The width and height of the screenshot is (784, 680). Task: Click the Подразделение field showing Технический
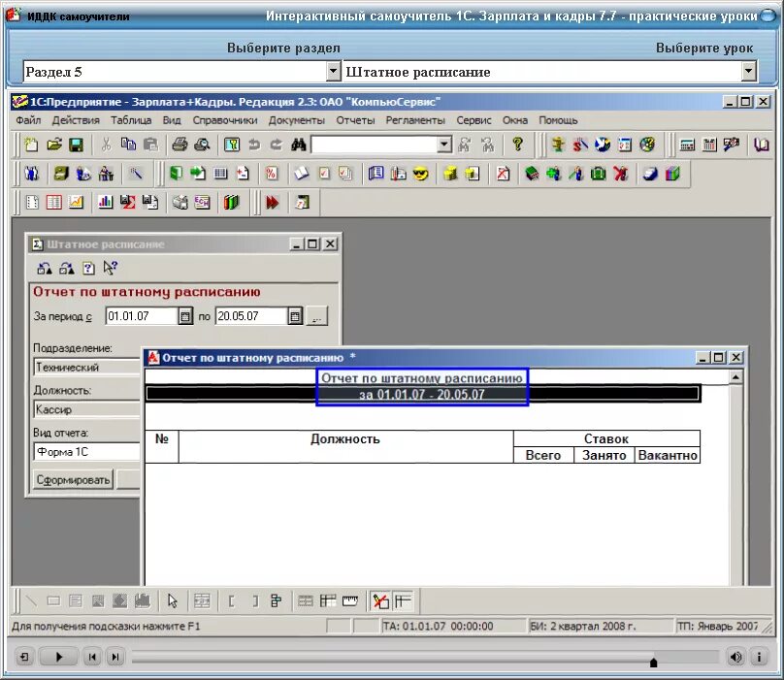pos(87,368)
